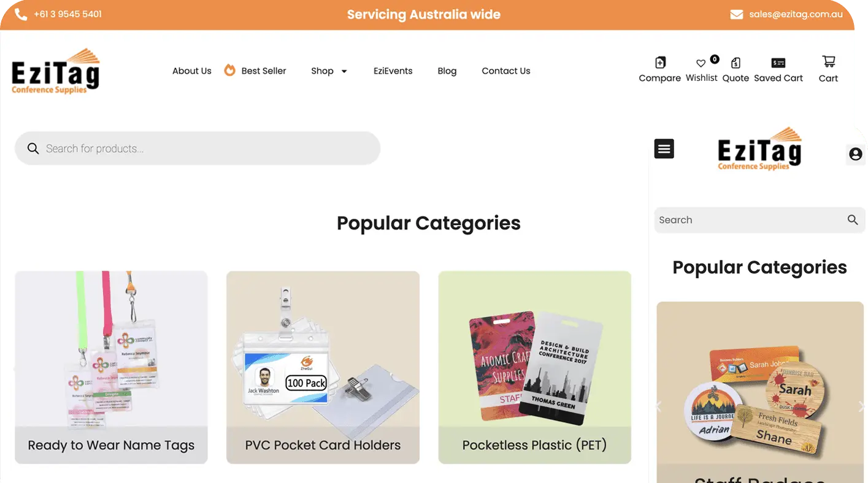This screenshot has height=483, width=868.
Task: Open the Wishlist heart icon
Action: (x=701, y=63)
